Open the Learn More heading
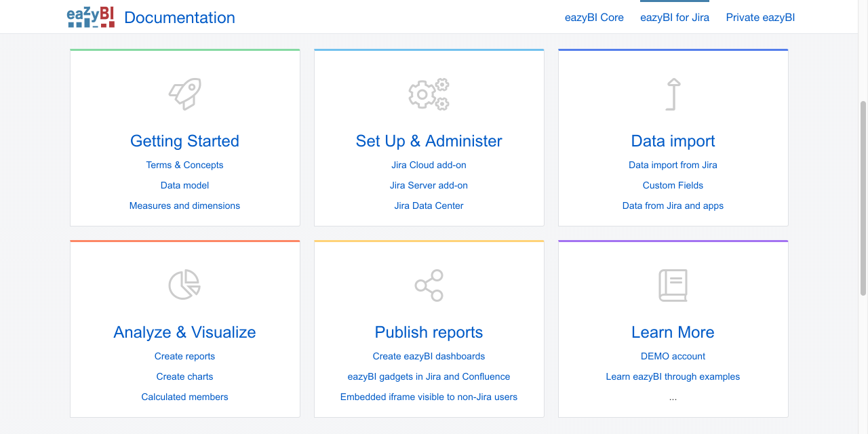This screenshot has height=434, width=868. pos(673,332)
